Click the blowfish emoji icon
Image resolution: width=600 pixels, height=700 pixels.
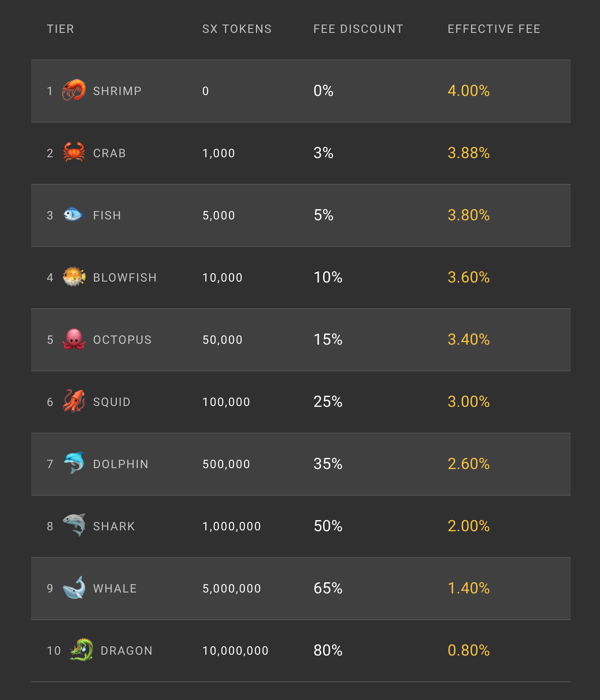click(x=74, y=277)
